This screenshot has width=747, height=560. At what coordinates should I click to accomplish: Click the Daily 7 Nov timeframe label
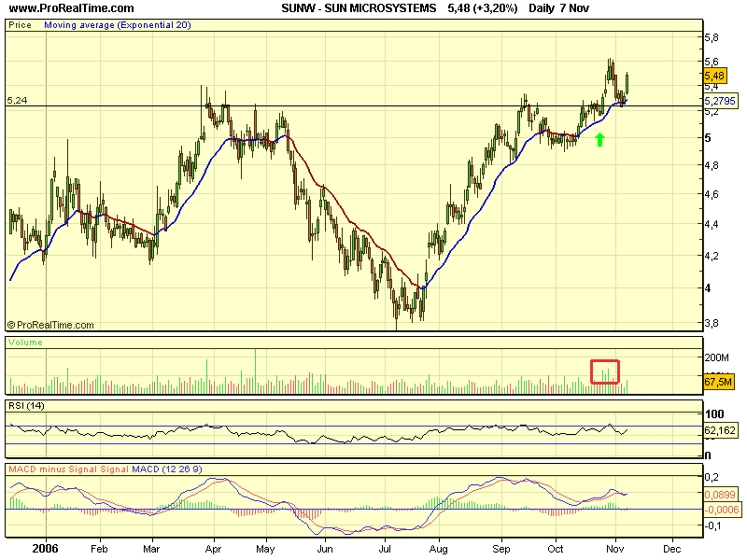(x=558, y=8)
